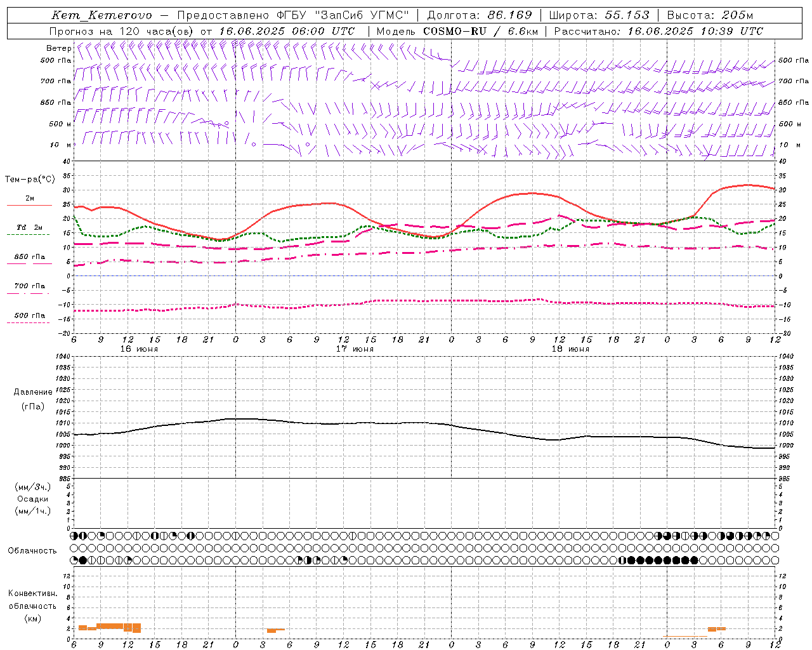Click the 'Осадки' precipitation label

coord(33,499)
